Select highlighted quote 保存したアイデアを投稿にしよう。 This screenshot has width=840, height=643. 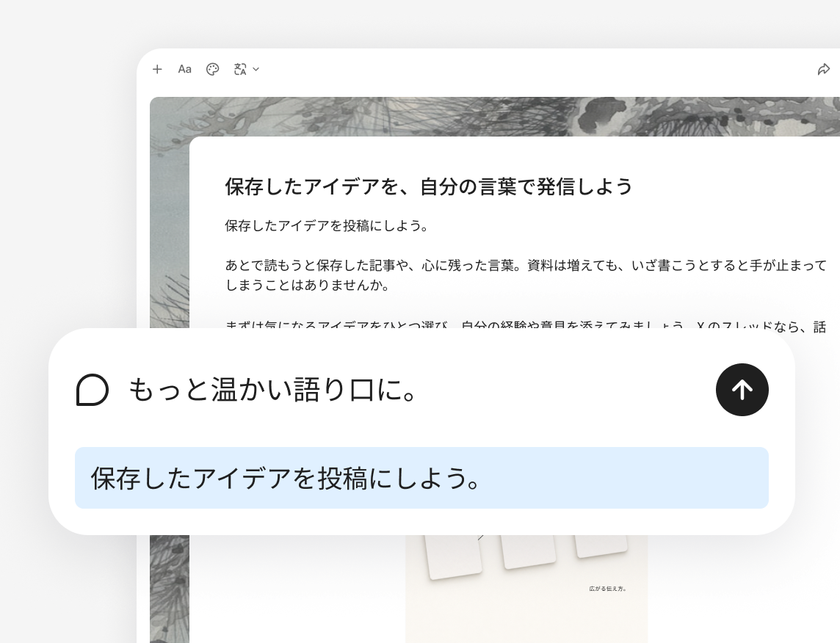(x=421, y=478)
